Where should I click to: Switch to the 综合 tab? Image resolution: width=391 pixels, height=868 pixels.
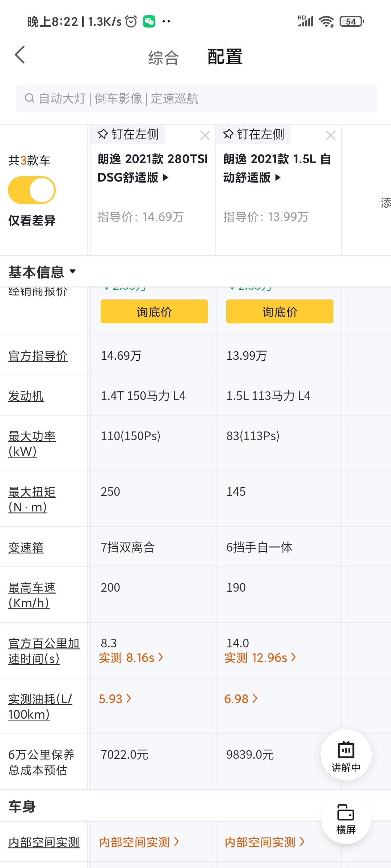click(x=163, y=58)
